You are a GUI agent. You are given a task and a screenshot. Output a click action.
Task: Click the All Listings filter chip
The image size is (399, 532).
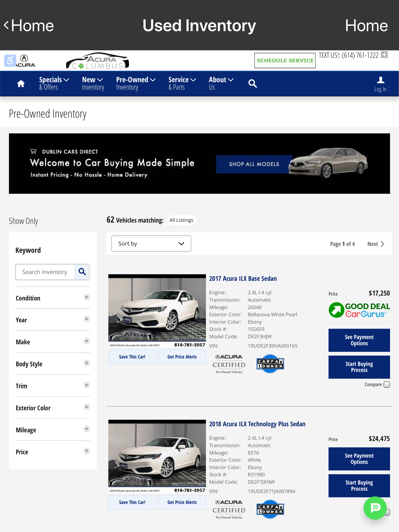point(181,220)
